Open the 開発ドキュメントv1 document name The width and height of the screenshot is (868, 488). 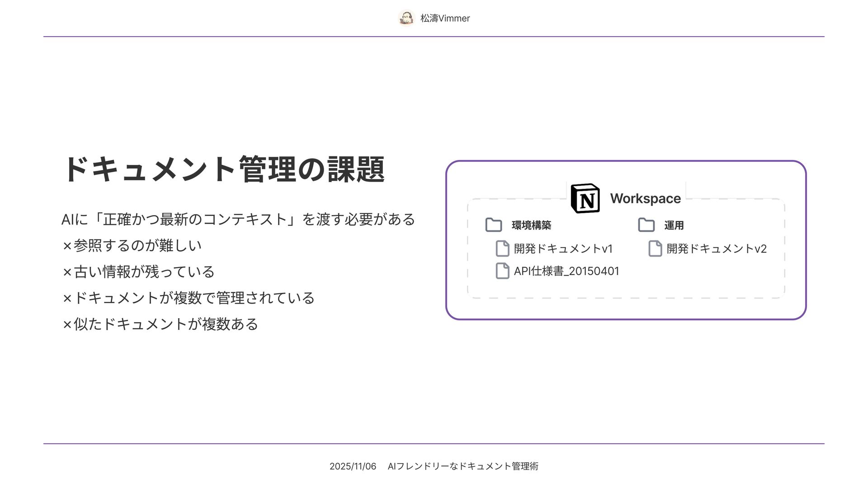pyautogui.click(x=563, y=249)
